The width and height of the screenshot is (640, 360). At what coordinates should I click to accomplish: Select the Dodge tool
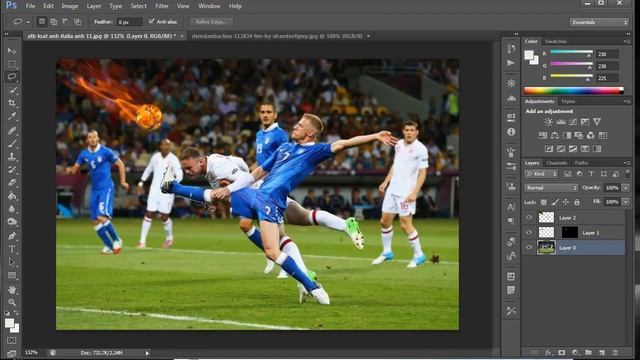[12, 222]
